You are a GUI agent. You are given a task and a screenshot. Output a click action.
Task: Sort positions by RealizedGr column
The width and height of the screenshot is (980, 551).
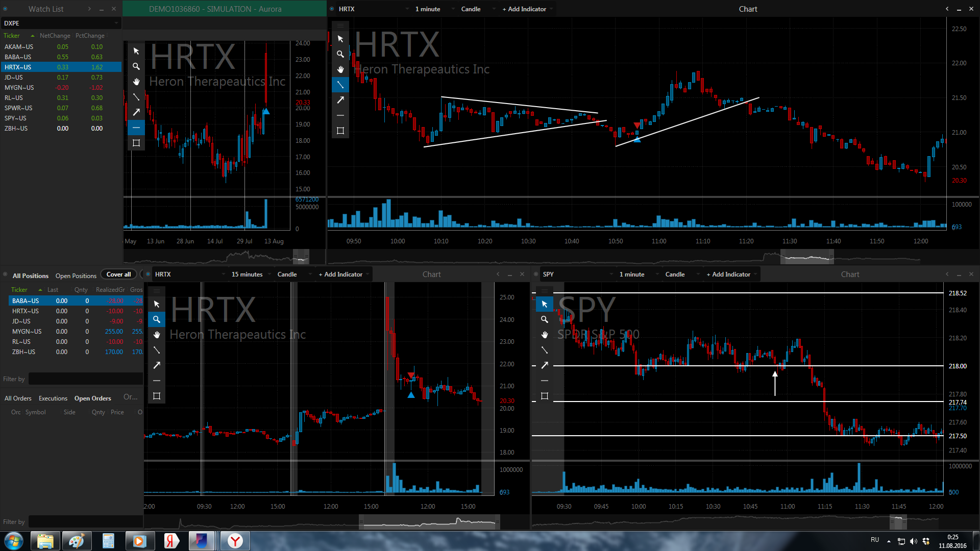tap(110, 290)
